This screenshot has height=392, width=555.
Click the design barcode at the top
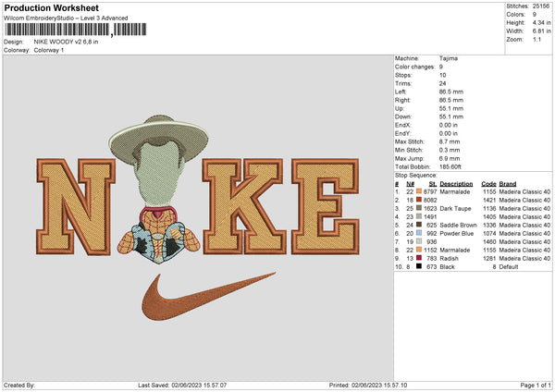(76, 30)
